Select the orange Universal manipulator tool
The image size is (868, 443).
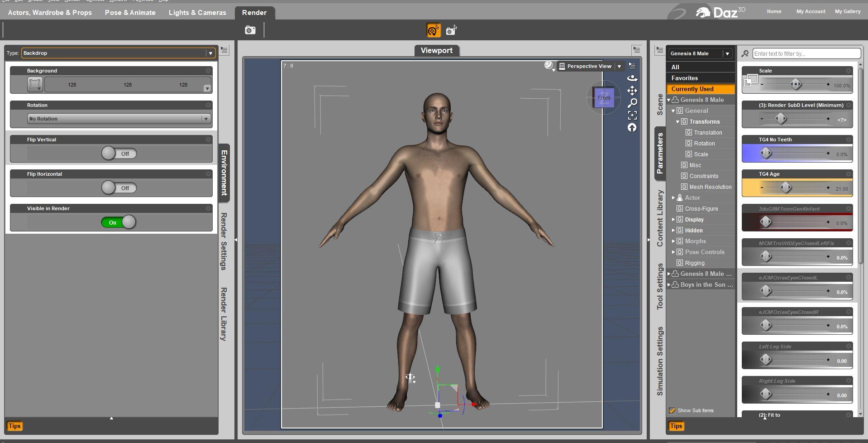tap(434, 30)
